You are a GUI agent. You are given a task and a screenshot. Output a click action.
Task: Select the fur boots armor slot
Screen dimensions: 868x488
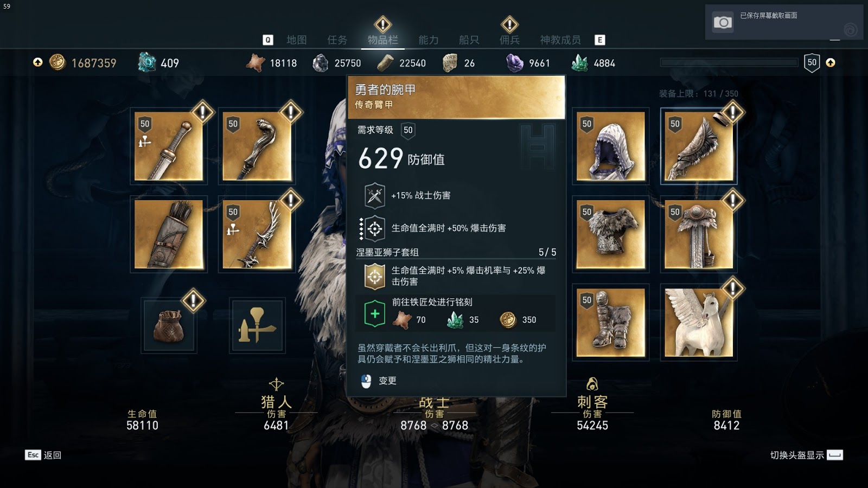point(610,323)
